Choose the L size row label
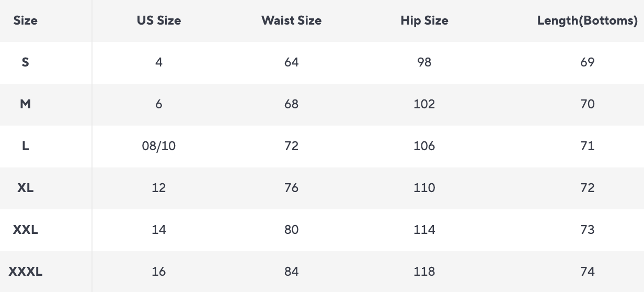Screen dimensions: 644x292 coord(26,146)
